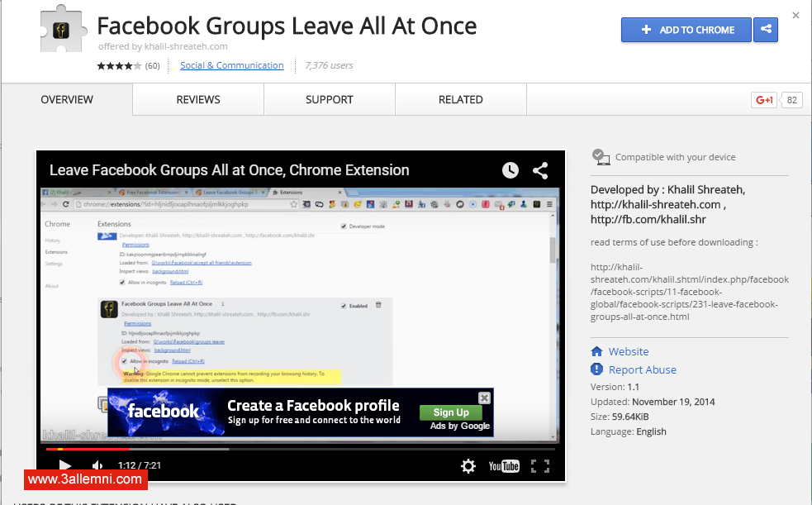This screenshot has width=812, height=505.
Task: Open the Related tab
Action: (460, 100)
